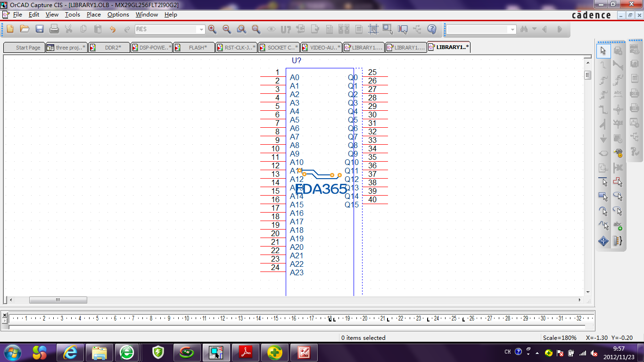
Task: Launch Internet Explorer from the taskbar
Action: (70, 352)
